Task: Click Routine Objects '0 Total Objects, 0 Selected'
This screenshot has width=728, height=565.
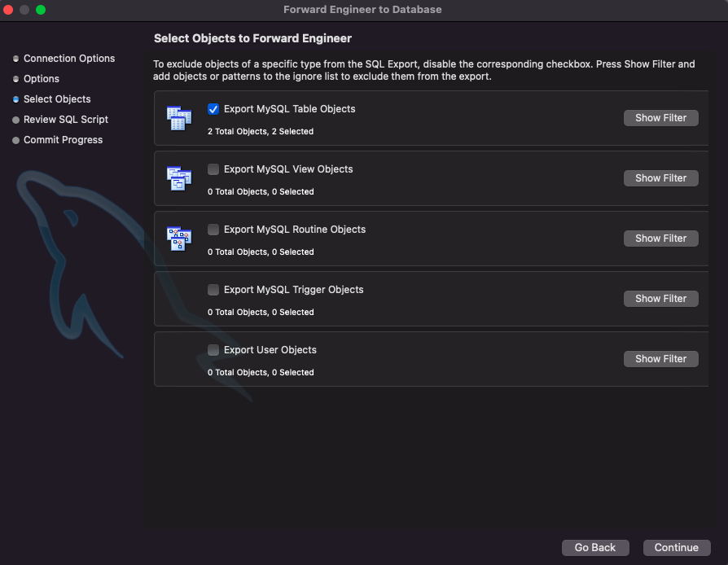Action: pos(261,252)
